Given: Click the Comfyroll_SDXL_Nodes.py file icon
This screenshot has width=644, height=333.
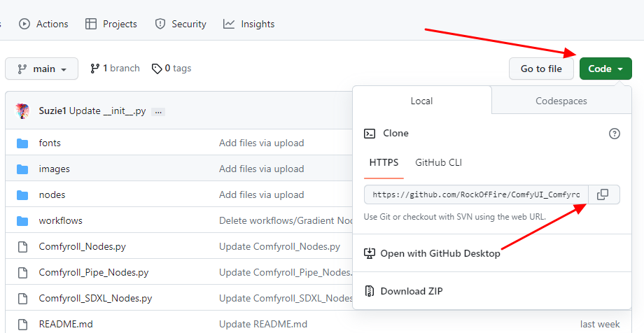Looking at the screenshot, I should (22, 299).
